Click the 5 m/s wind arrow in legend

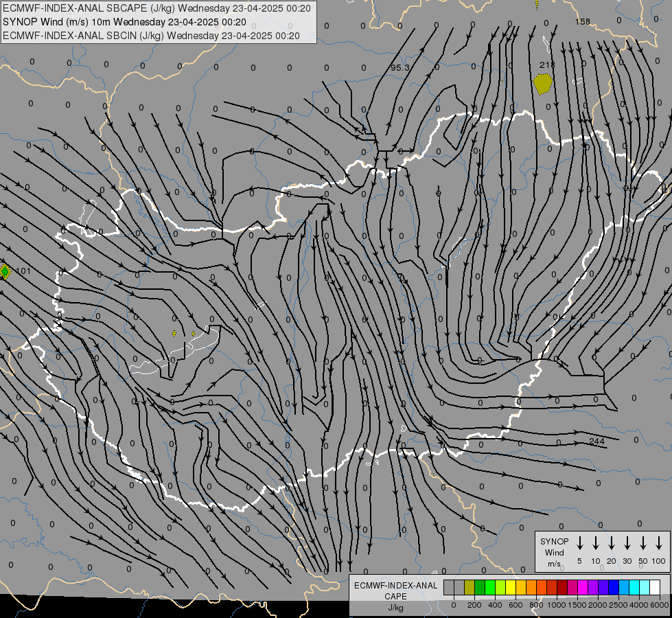(x=580, y=543)
